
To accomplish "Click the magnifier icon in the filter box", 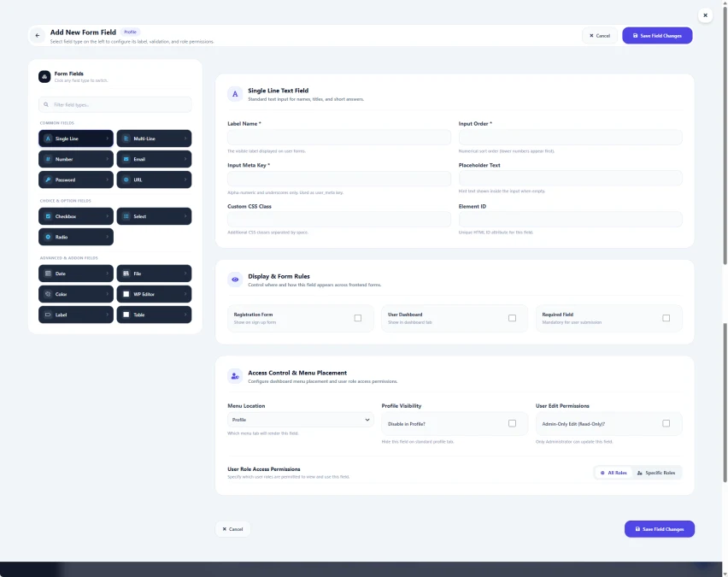I will pos(46,104).
